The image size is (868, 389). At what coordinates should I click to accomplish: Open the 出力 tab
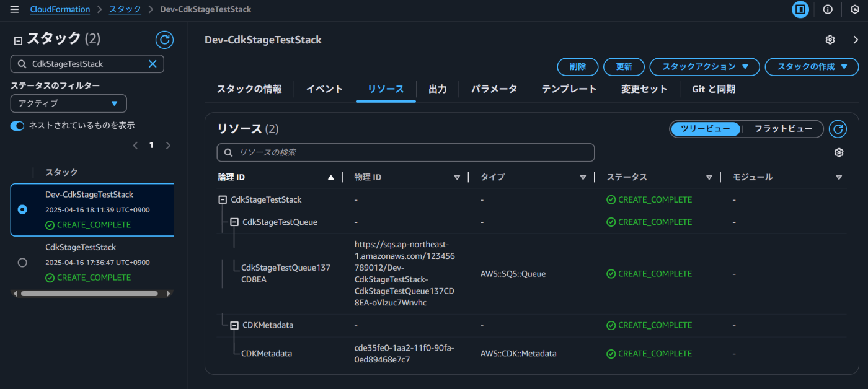click(438, 89)
